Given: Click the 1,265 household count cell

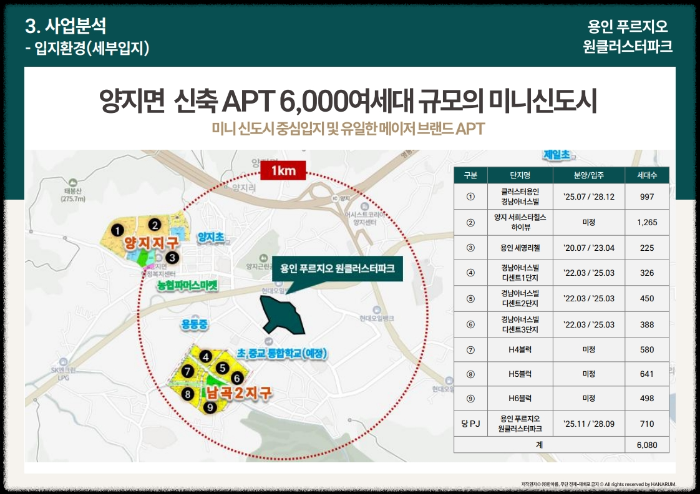Looking at the screenshot, I should click(647, 222).
